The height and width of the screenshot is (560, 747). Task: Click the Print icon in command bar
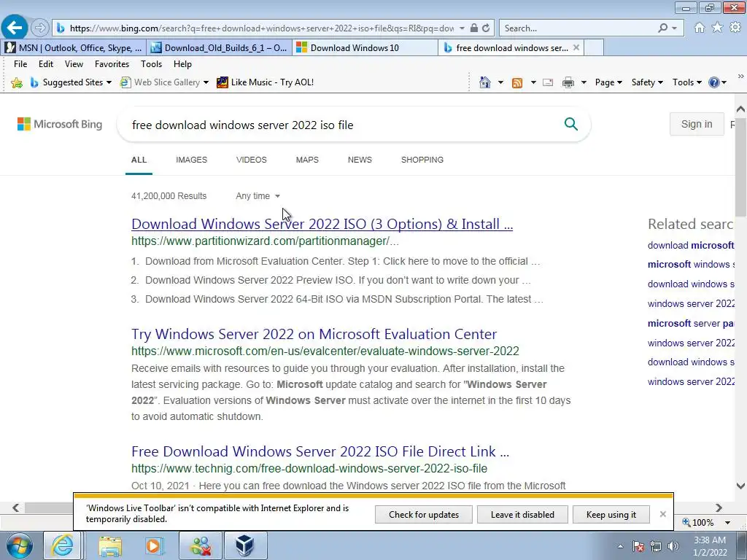[568, 82]
